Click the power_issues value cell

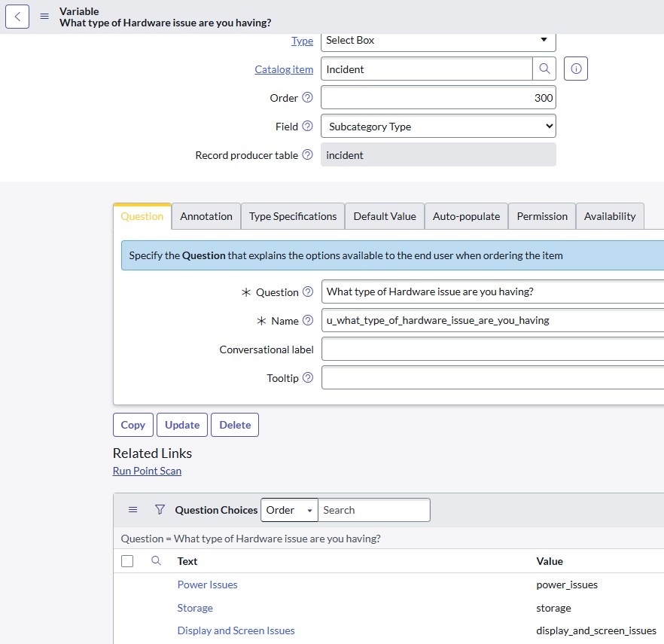(567, 584)
